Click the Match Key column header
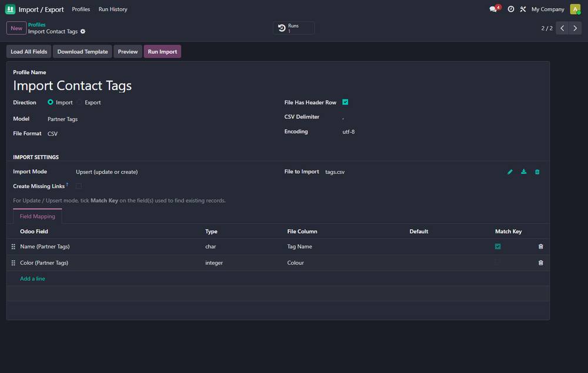The width and height of the screenshot is (588, 373). coord(508,231)
